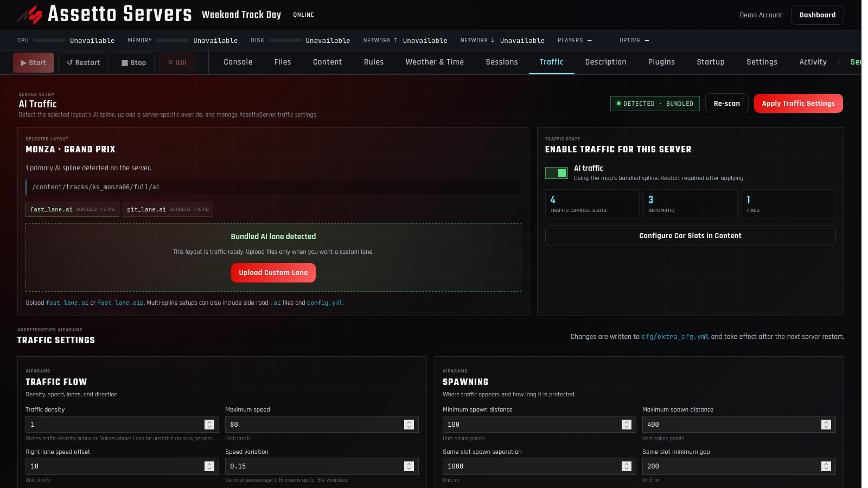This screenshot has width=868, height=488.
Task: Click the CPU usage bar
Action: 49,40
